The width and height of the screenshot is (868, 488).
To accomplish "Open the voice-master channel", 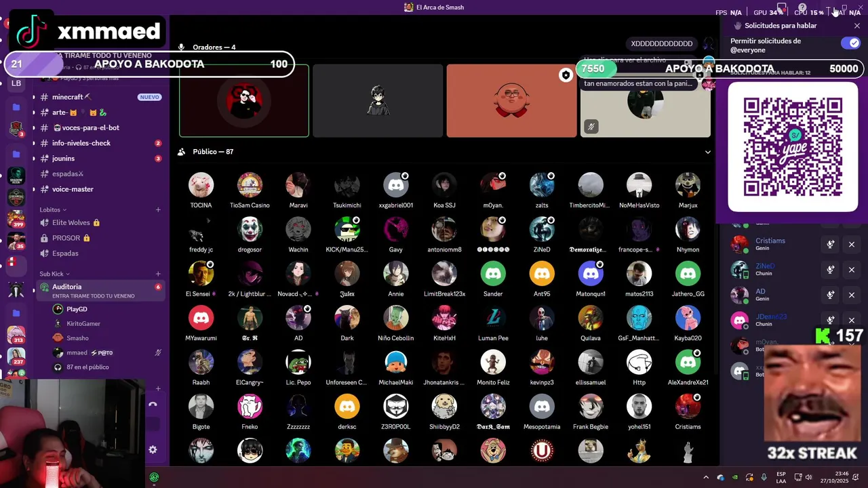I will tap(100, 189).
